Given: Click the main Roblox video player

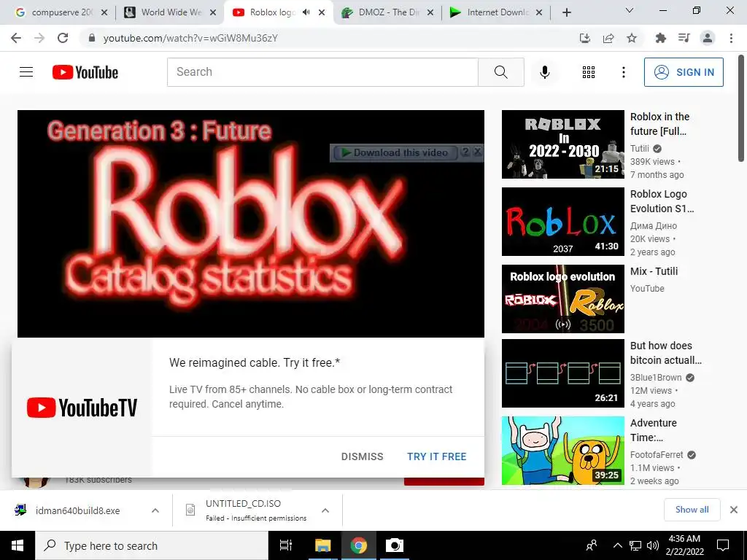Looking at the screenshot, I should pyautogui.click(x=251, y=224).
